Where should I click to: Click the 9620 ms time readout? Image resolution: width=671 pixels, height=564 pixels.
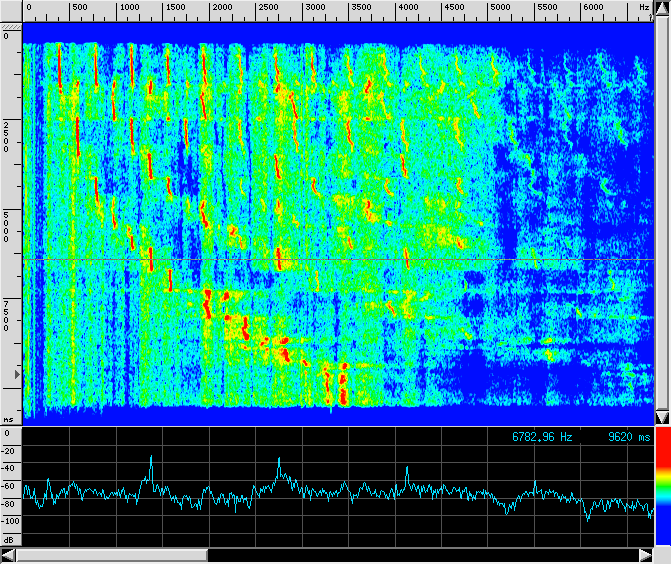[x=628, y=437]
